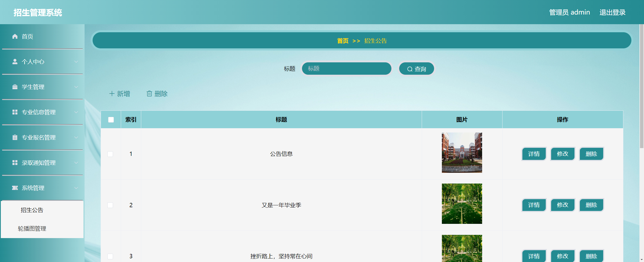Select the 专业报名管理 document icon
This screenshot has width=644, height=262.
click(x=15, y=137)
